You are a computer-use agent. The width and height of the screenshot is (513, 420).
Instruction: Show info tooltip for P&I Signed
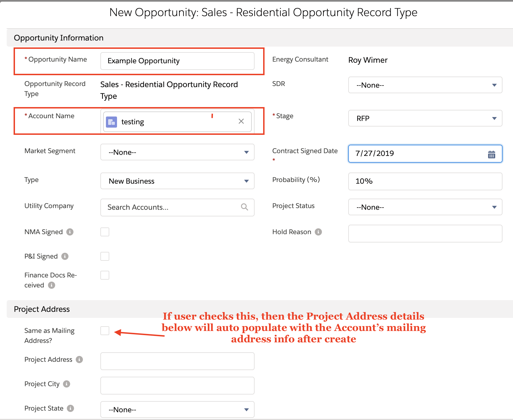65,256
